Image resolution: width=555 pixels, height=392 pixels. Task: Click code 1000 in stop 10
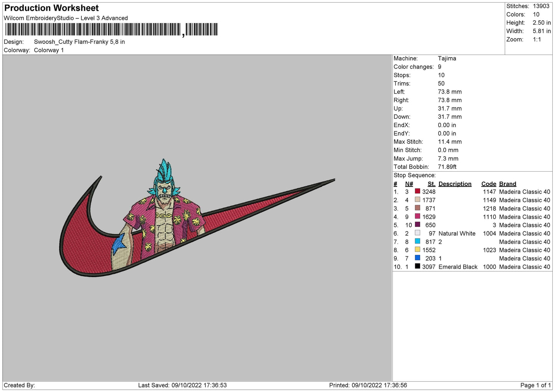[x=490, y=267]
